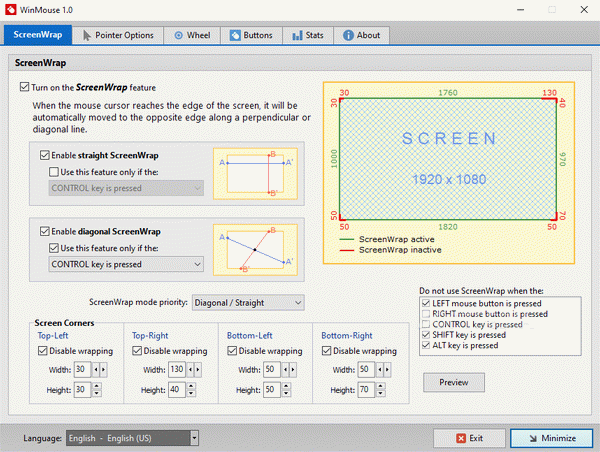Click the diagonal ScreenWrap diagram thumbnail
Image resolution: width=600 pixels, height=452 pixels.
[255, 250]
